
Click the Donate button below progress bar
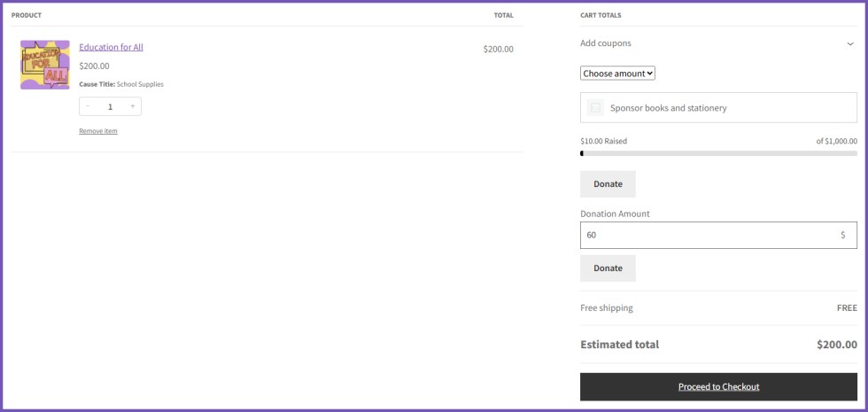click(608, 184)
